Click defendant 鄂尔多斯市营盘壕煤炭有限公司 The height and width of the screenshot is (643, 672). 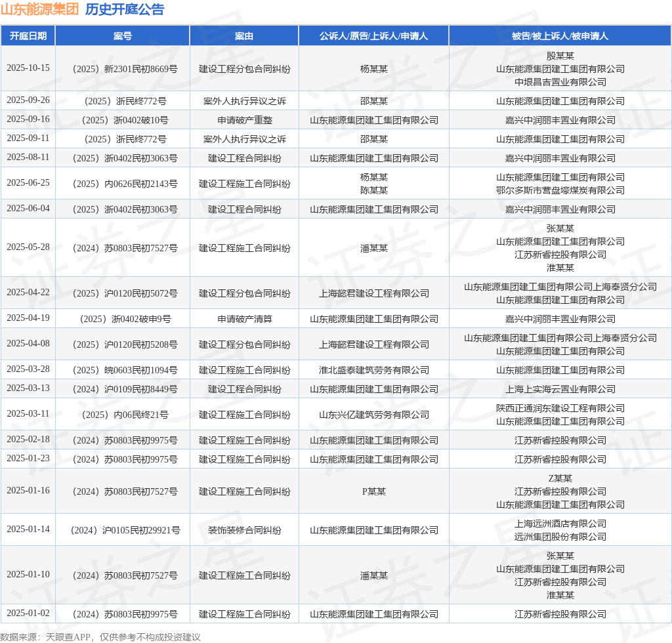(x=560, y=190)
